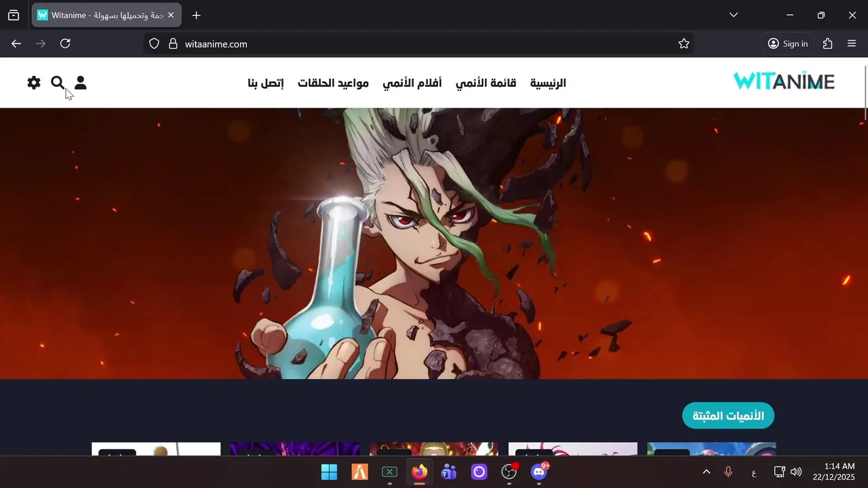Open network status tray icon
Image resolution: width=868 pixels, height=488 pixels.
(779, 472)
